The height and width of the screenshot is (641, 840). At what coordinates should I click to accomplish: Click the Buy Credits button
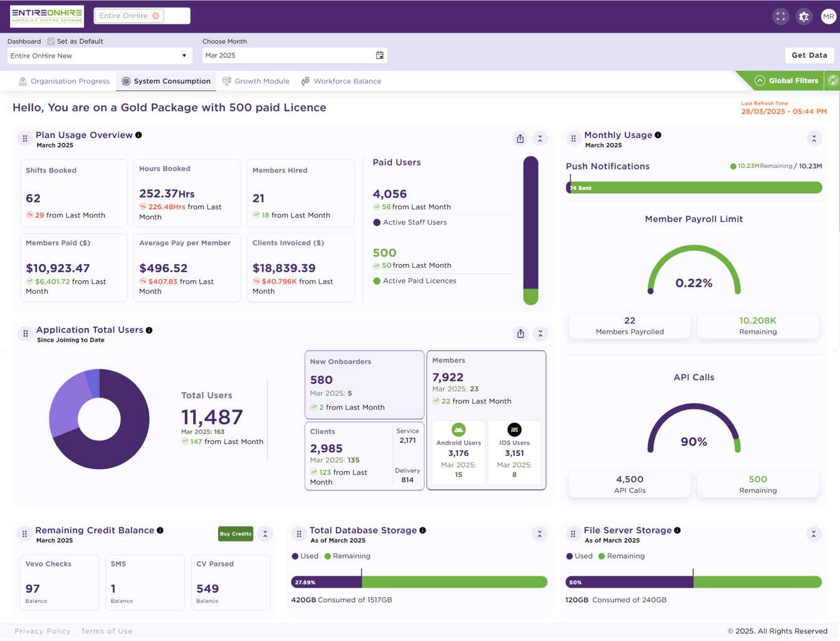tap(236, 534)
